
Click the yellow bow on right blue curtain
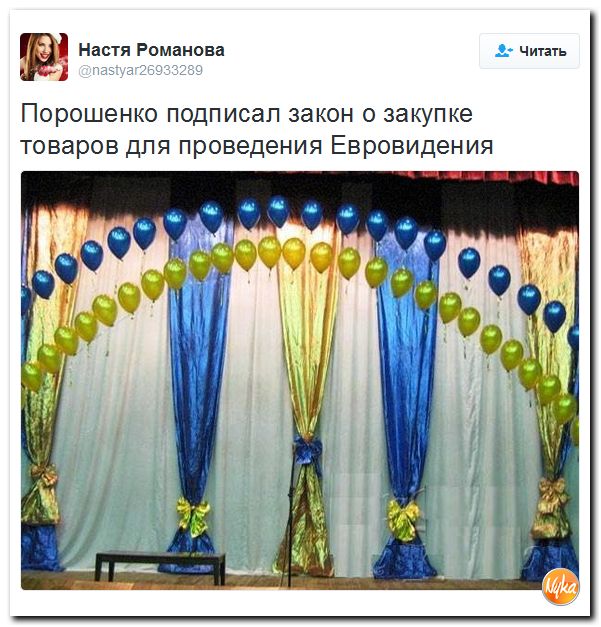tap(403, 520)
